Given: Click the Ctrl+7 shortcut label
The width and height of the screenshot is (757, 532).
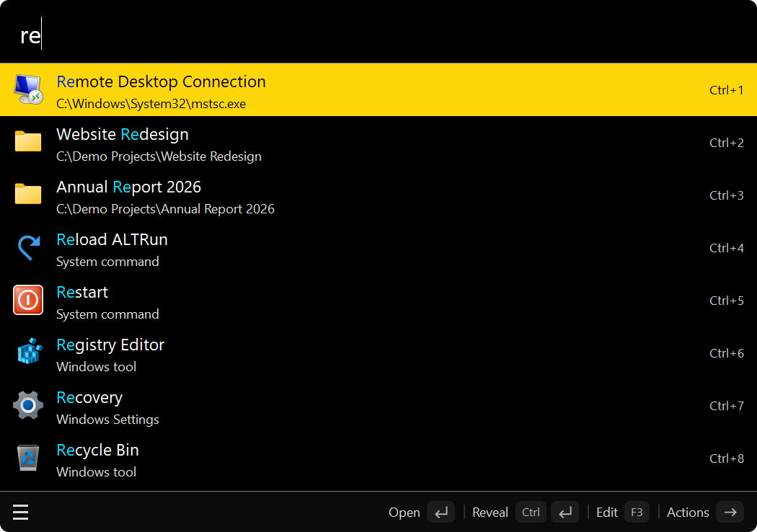Looking at the screenshot, I should [727, 406].
